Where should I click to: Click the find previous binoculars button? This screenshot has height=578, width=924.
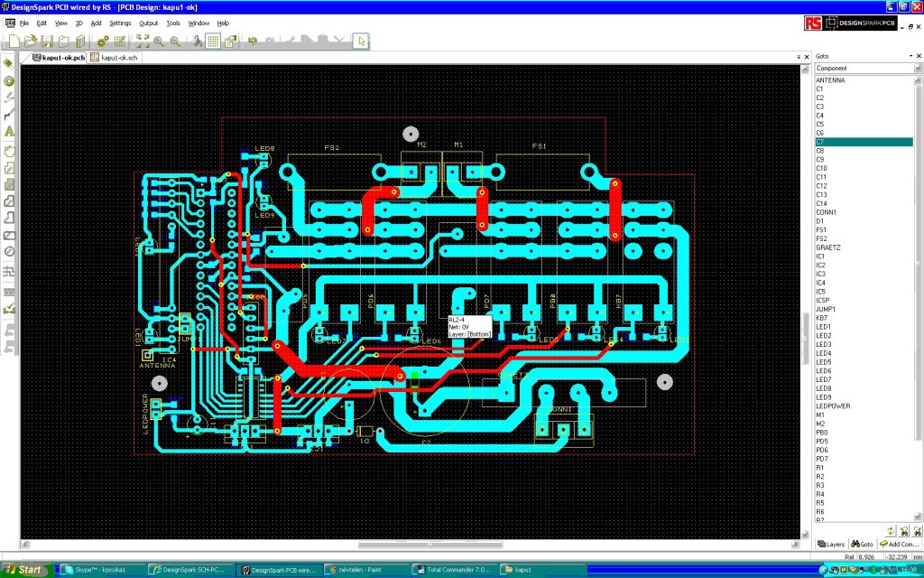pos(904,531)
